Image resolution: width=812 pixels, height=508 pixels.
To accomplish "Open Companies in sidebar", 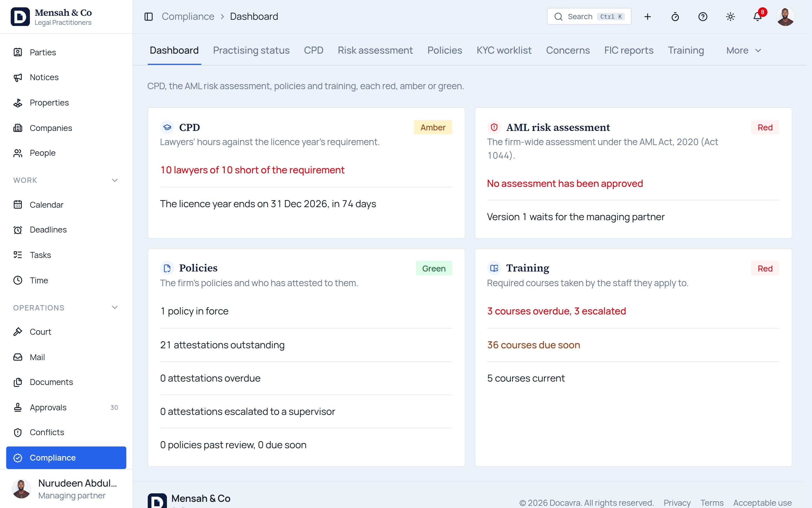I will click(x=66, y=128).
